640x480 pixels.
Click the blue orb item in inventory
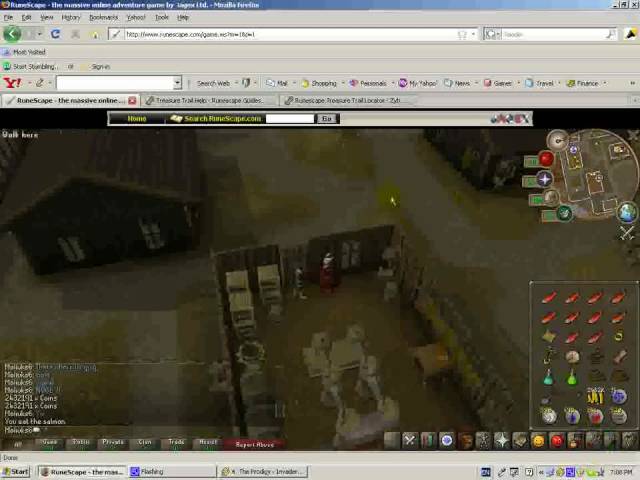618,396
